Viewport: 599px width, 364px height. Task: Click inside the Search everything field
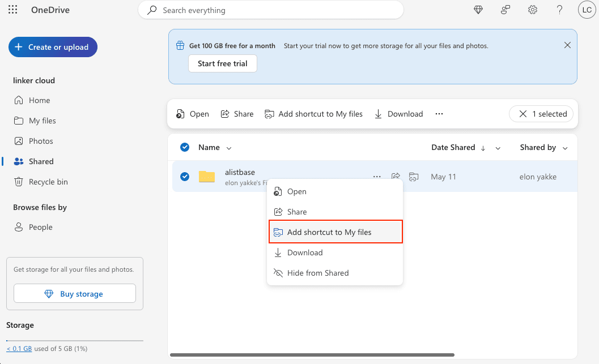point(271,10)
